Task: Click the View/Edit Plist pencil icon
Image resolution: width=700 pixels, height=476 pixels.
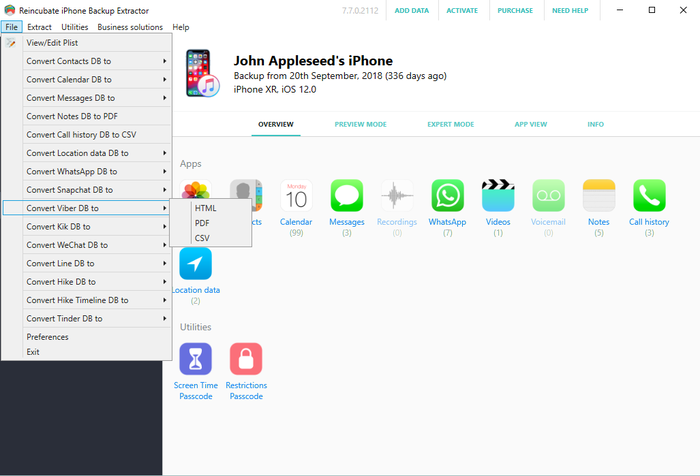Action: (11, 43)
